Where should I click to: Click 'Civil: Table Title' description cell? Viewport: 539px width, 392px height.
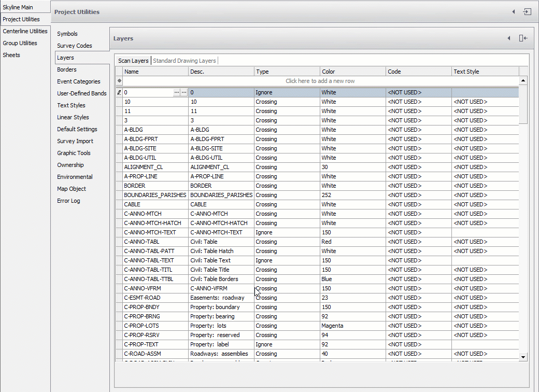pyautogui.click(x=221, y=270)
